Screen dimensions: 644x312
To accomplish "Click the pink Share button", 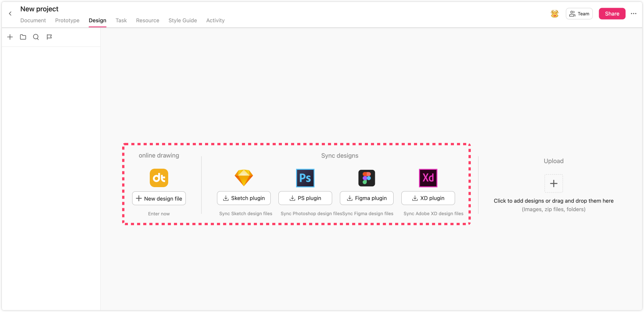I will [612, 13].
